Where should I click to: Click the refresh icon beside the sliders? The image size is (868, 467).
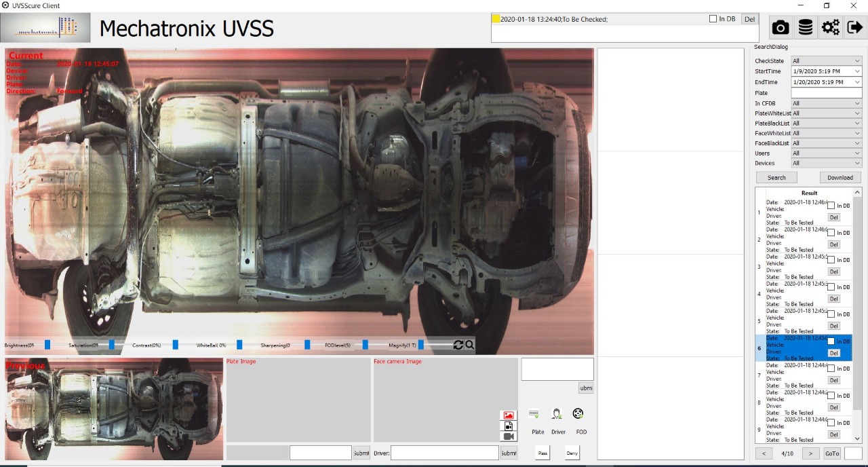click(x=458, y=345)
